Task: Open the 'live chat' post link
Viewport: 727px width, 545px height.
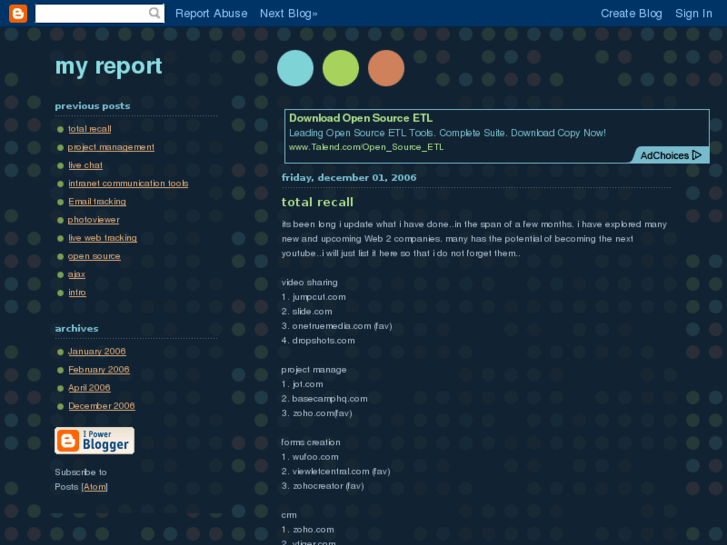Action: tap(85, 165)
